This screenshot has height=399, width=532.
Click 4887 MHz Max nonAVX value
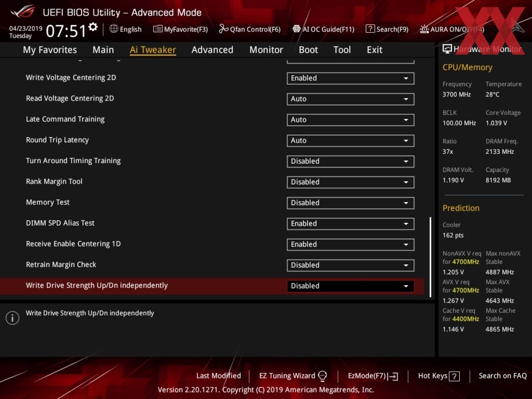pyautogui.click(x=500, y=272)
